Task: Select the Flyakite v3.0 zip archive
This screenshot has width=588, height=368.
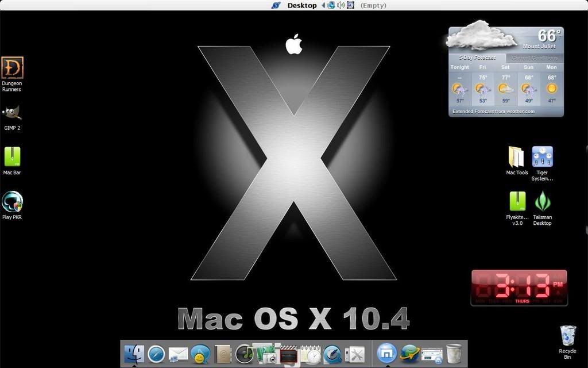Action: (517, 202)
